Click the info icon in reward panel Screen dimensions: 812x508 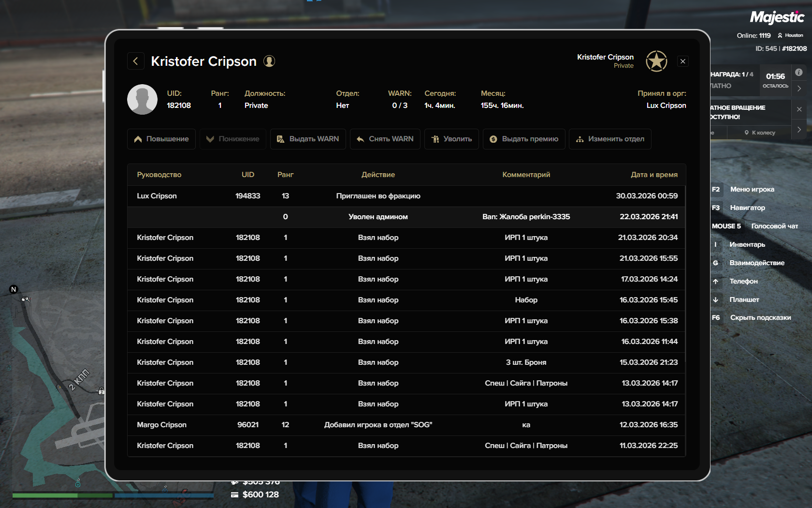[799, 73]
